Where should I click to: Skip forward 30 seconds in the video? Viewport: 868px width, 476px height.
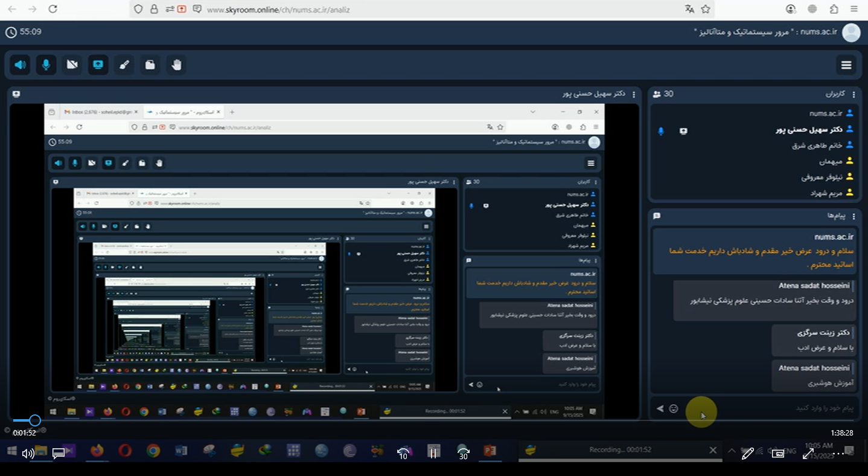coord(463,452)
